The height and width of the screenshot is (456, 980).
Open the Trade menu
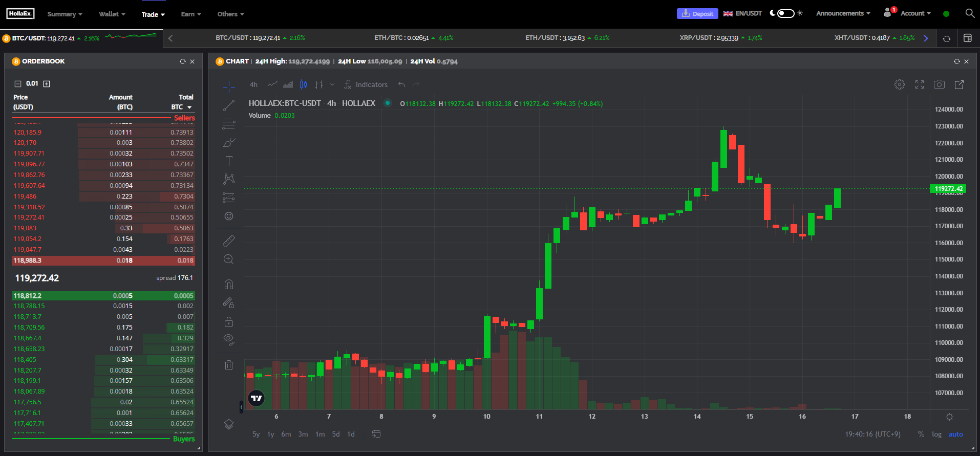[x=153, y=14]
